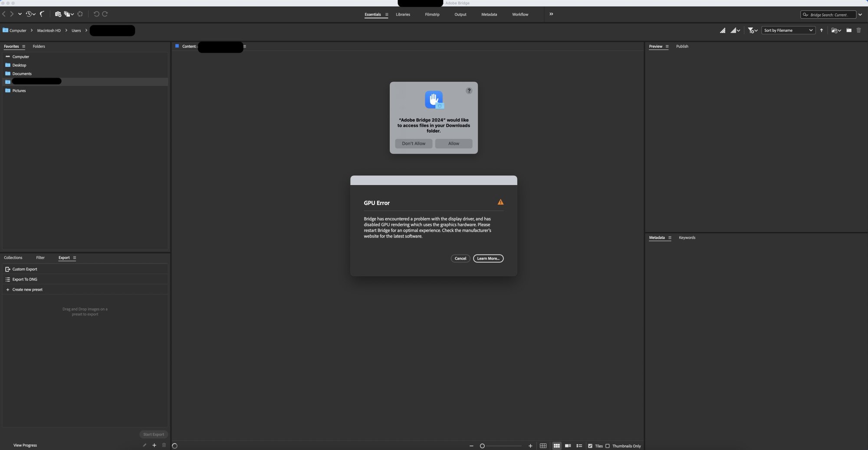Open filter items by rating menu
Image resolution: width=868 pixels, height=450 pixels.
click(x=753, y=30)
